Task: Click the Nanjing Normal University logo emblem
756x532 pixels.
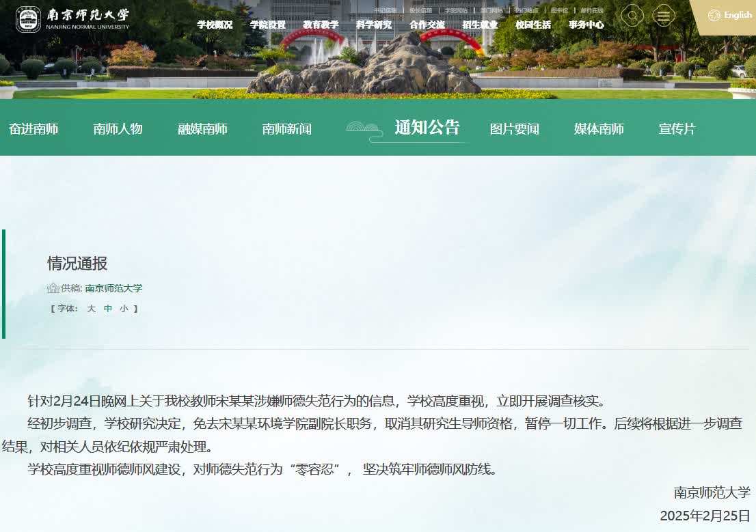Action: pyautogui.click(x=28, y=20)
